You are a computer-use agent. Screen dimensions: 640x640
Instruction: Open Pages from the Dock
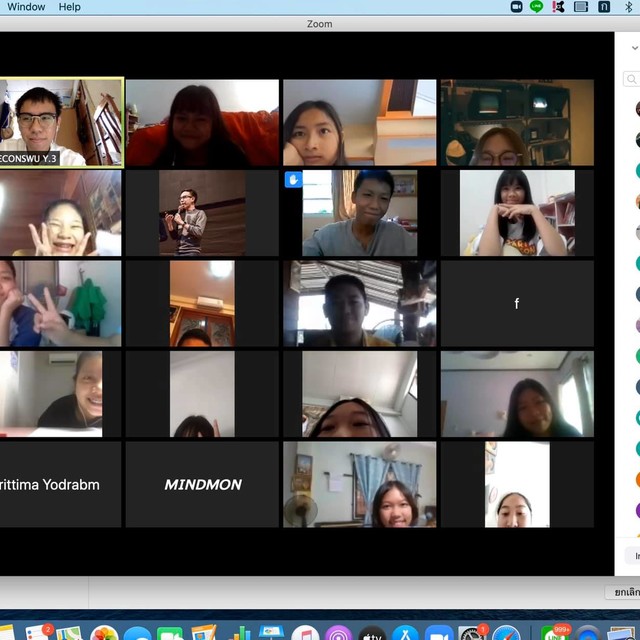pos(203,633)
